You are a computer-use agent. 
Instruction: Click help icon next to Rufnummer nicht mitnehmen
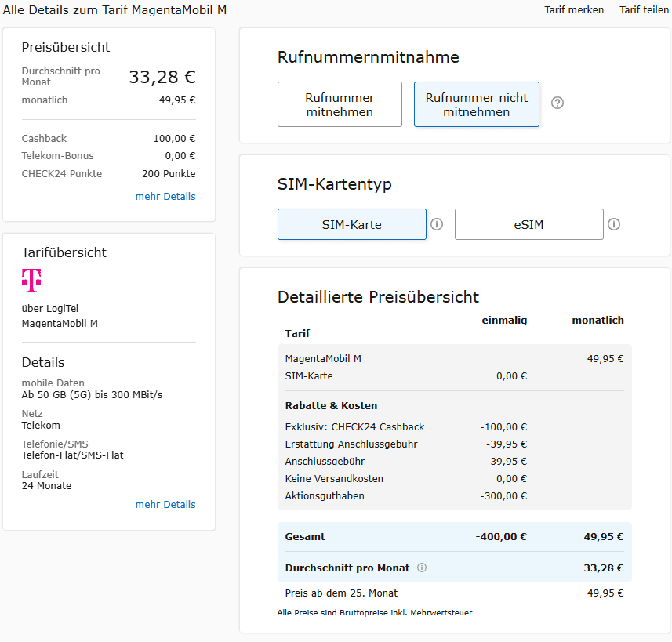(558, 103)
